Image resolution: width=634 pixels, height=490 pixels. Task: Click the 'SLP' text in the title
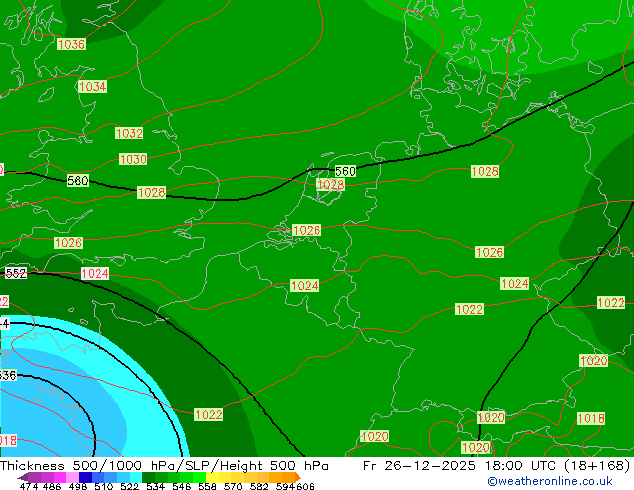point(189,466)
